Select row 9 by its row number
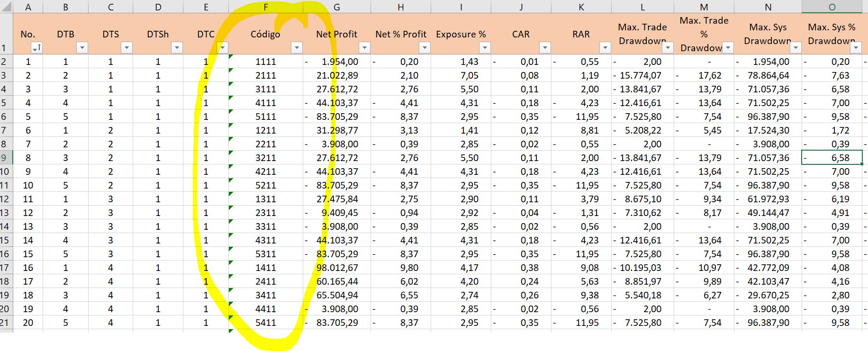Image resolution: width=868 pixels, height=351 pixels. click(x=4, y=158)
